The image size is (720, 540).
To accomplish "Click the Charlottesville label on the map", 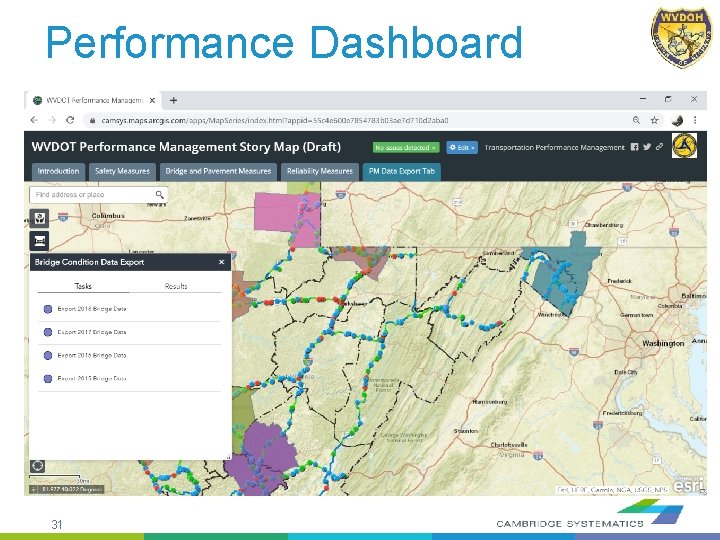I will click(x=509, y=445).
